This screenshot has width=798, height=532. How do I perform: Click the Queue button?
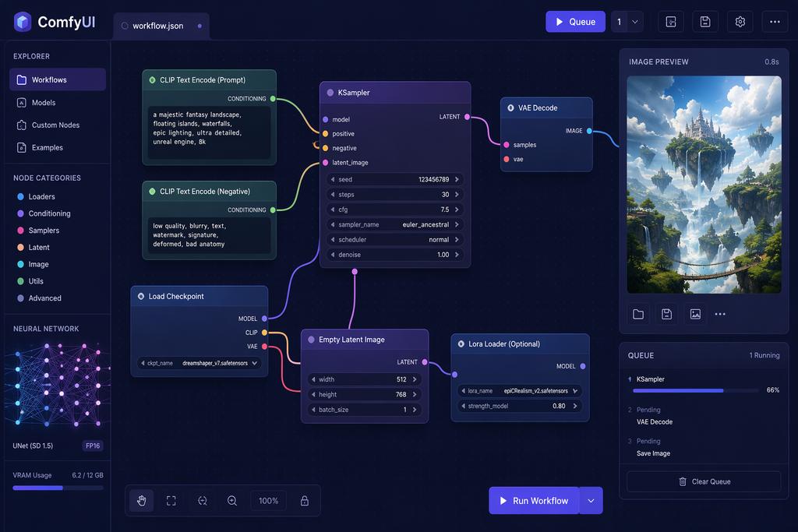coord(576,22)
